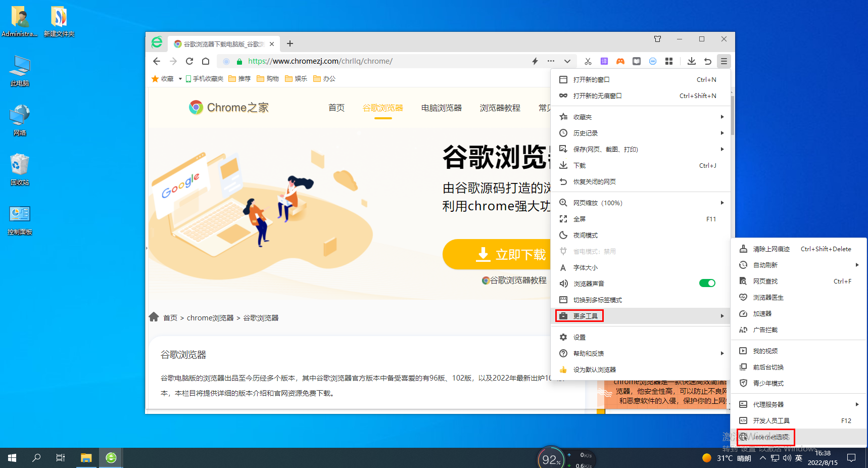
Task: Open the game controller toolbar icon
Action: coord(620,61)
